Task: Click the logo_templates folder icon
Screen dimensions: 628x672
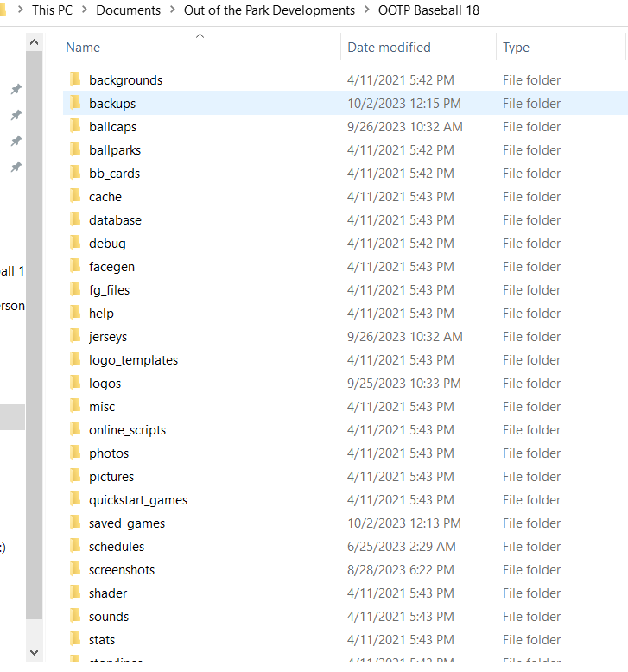Action: coord(75,359)
